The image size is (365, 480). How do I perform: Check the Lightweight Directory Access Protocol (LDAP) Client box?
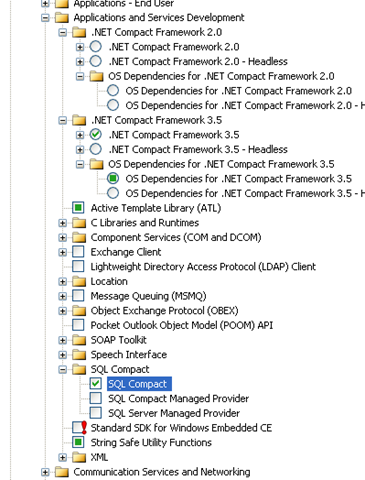[78, 266]
